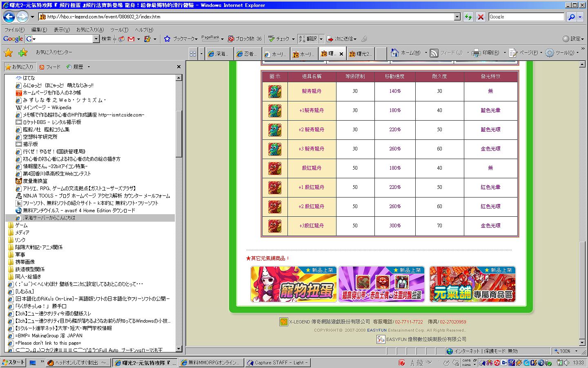
Task: Click the 龍物扭蛋 pet gacha banner
Action: (x=294, y=284)
